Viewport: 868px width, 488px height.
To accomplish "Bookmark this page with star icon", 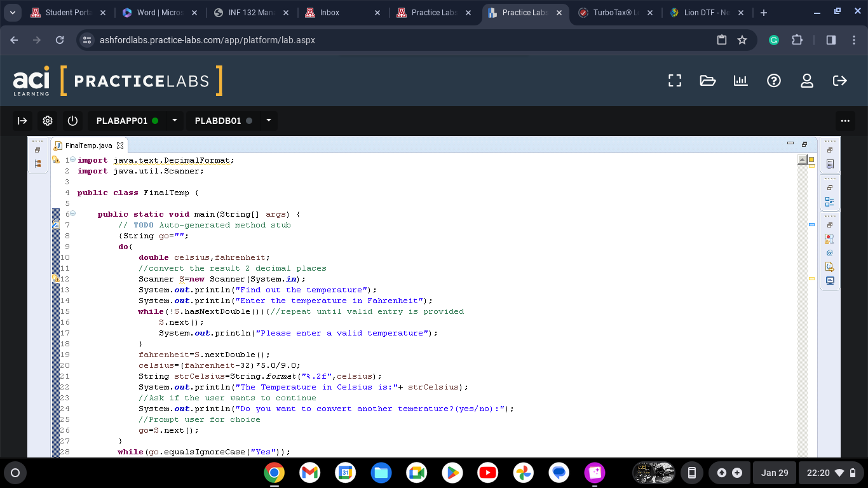I will (742, 39).
